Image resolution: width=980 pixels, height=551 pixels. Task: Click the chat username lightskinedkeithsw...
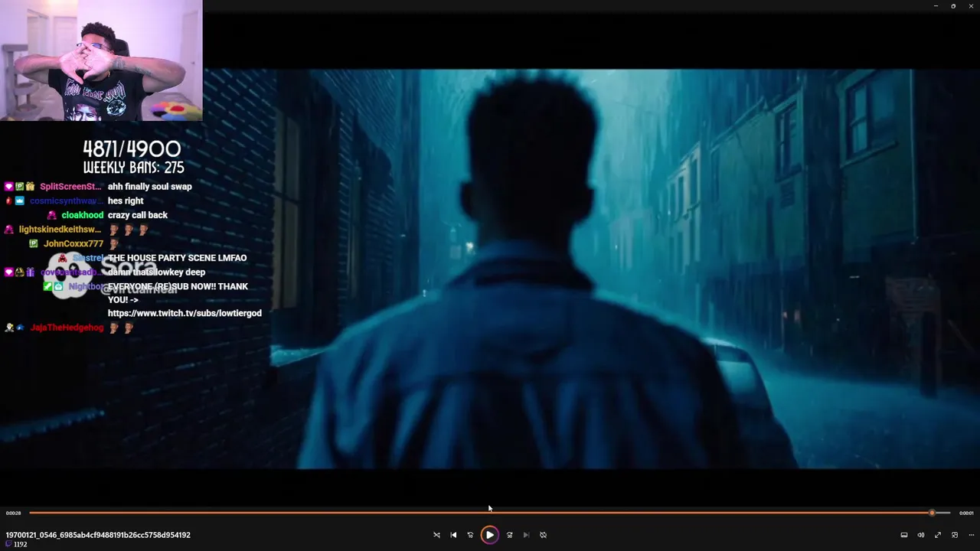(x=60, y=230)
